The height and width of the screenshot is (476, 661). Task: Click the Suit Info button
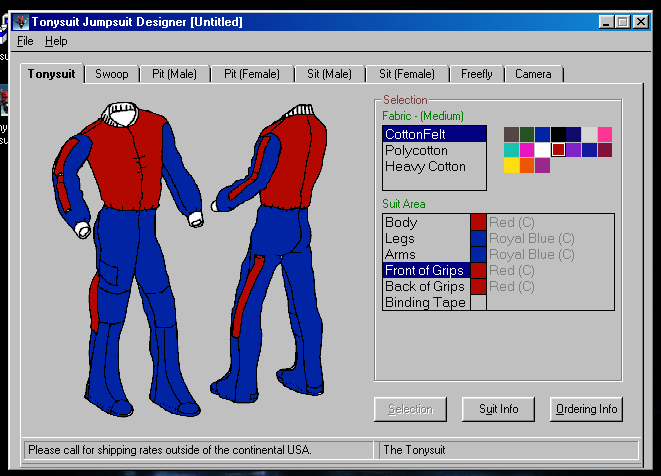[x=498, y=409]
